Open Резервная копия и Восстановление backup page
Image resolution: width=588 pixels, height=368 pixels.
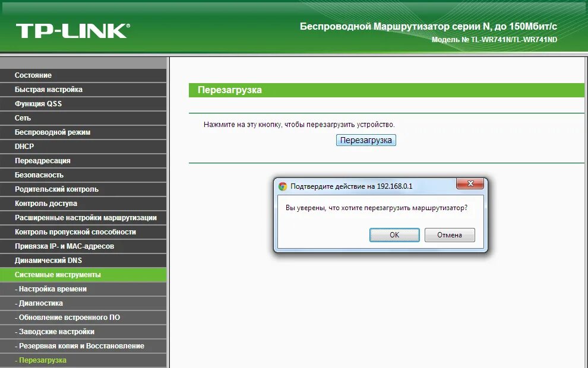click(x=78, y=346)
